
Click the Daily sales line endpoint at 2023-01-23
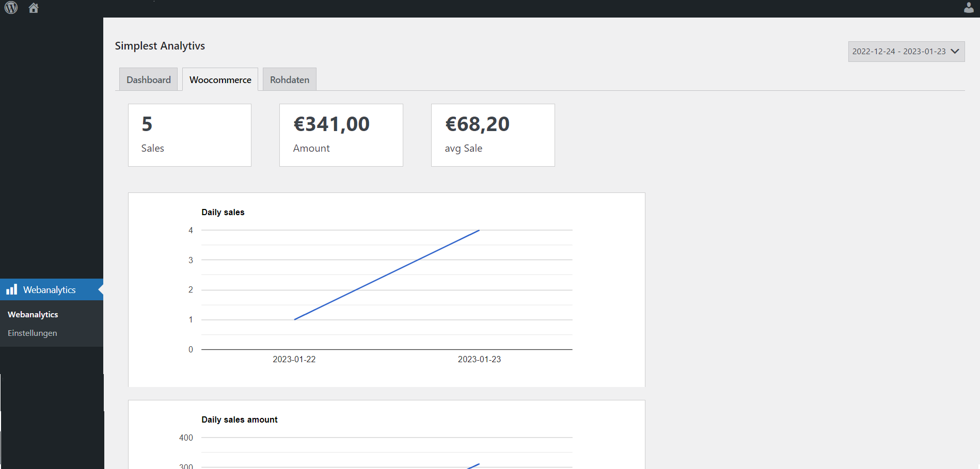(x=479, y=231)
